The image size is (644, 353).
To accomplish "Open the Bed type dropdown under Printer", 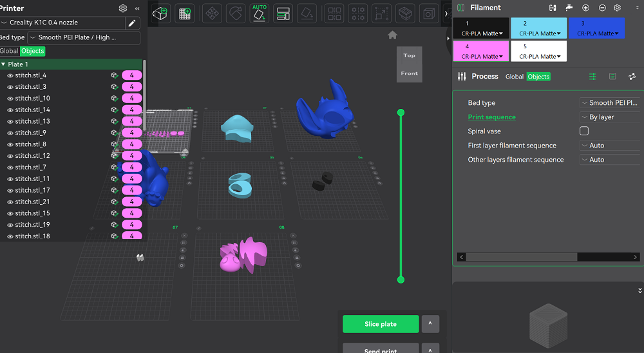I will 83,38.
